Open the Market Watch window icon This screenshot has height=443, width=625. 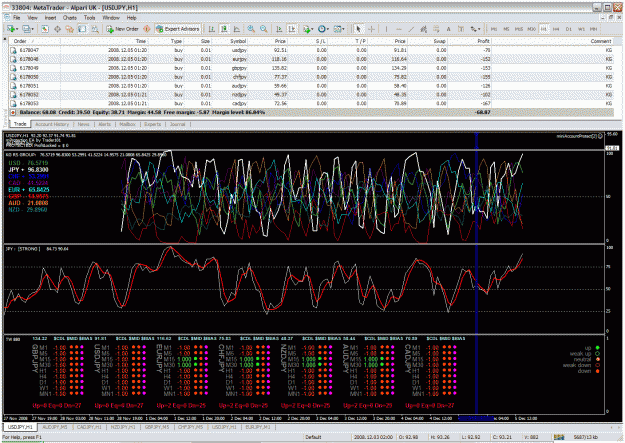click(x=45, y=29)
